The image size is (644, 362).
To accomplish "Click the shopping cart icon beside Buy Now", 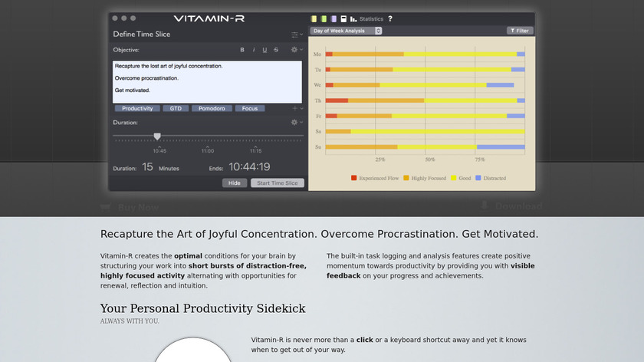I will click(106, 207).
